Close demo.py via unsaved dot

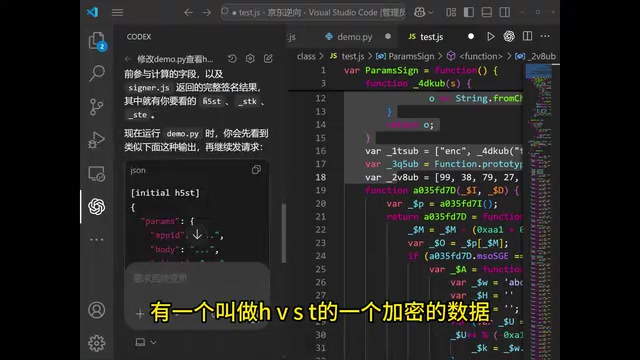pyautogui.click(x=388, y=36)
